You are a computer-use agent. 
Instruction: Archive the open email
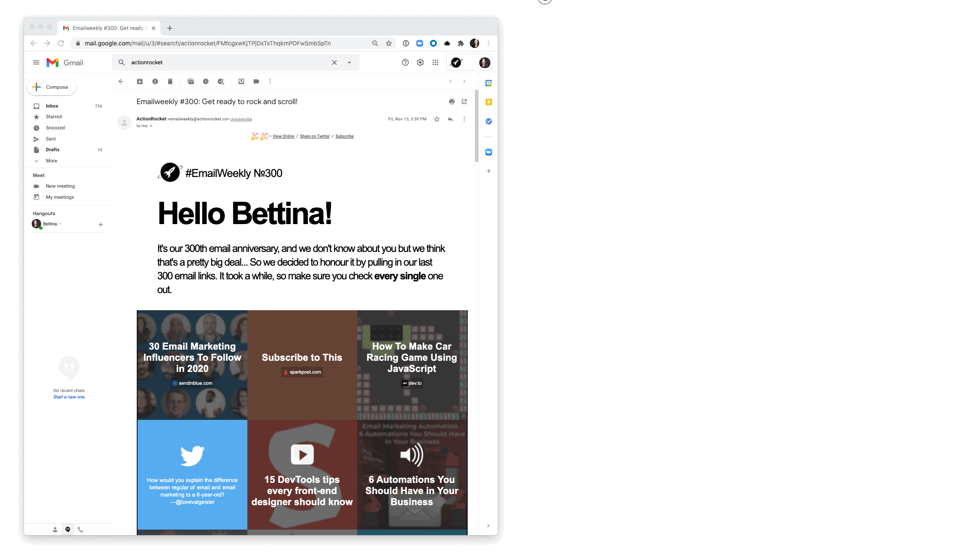pos(140,81)
